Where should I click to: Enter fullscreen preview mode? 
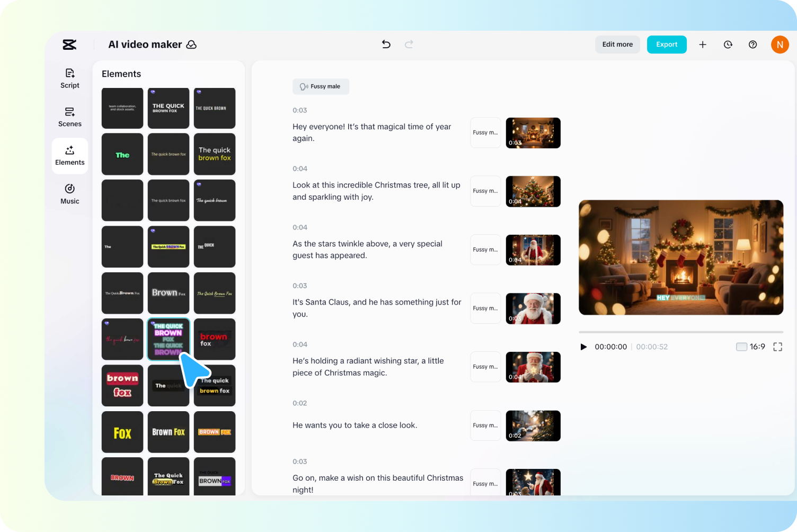pyautogui.click(x=777, y=347)
